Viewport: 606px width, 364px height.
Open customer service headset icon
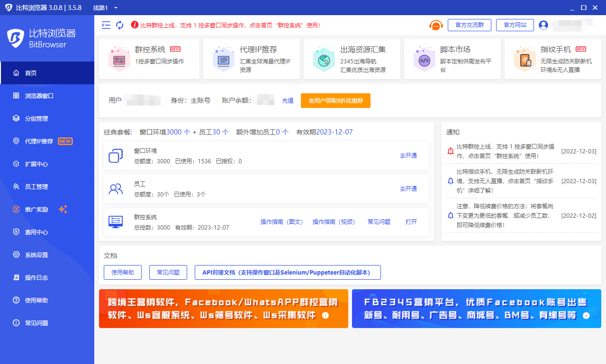(x=436, y=25)
